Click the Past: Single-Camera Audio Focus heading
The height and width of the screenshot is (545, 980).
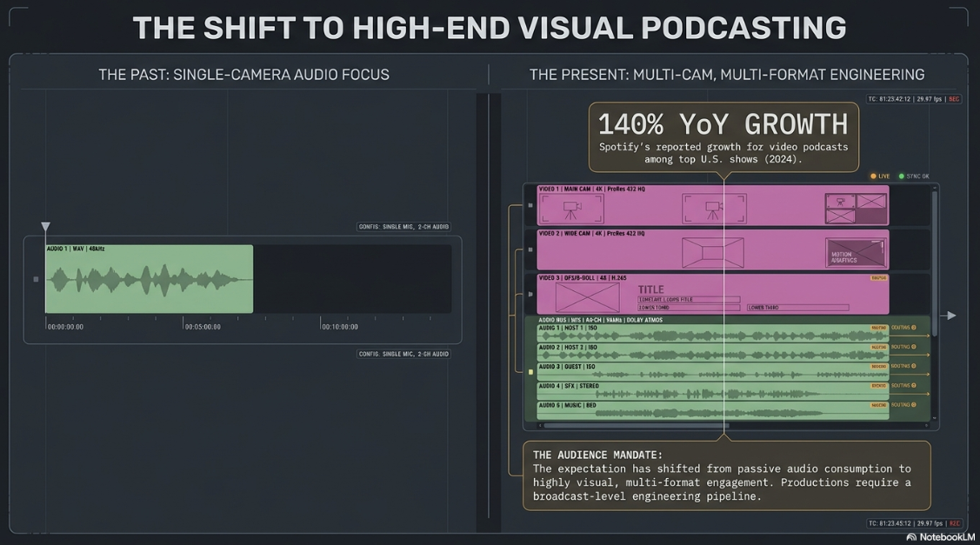(x=243, y=75)
